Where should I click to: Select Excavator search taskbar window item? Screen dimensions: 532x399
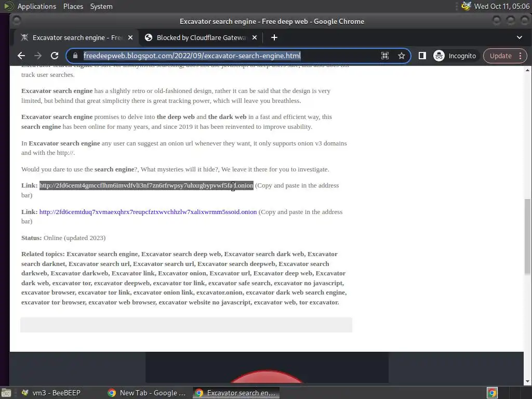click(236, 393)
